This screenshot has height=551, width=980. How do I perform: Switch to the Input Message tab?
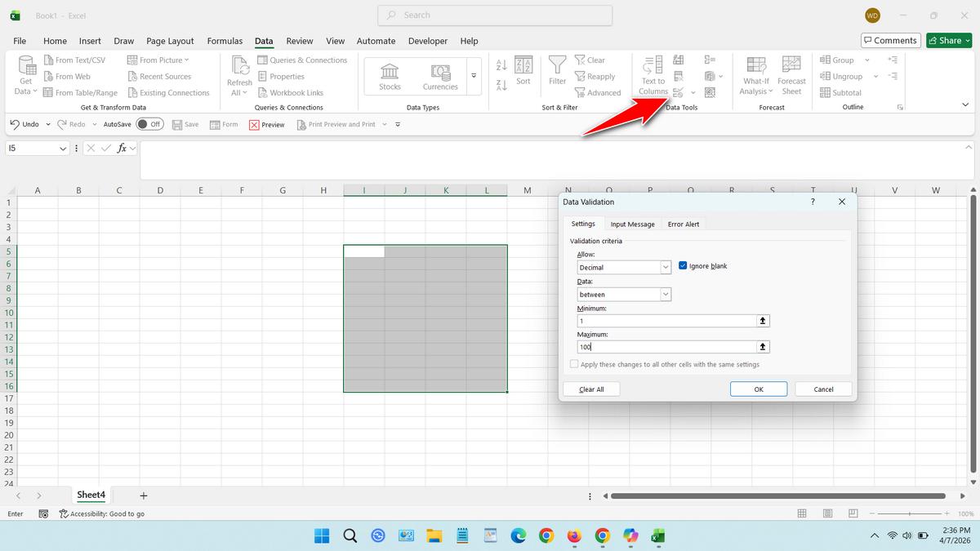click(x=632, y=224)
